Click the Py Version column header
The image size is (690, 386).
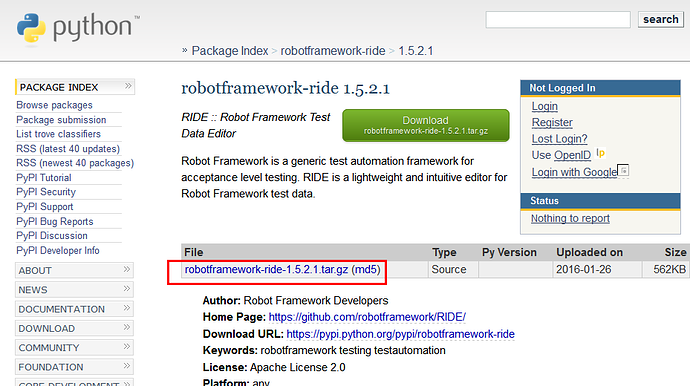509,252
